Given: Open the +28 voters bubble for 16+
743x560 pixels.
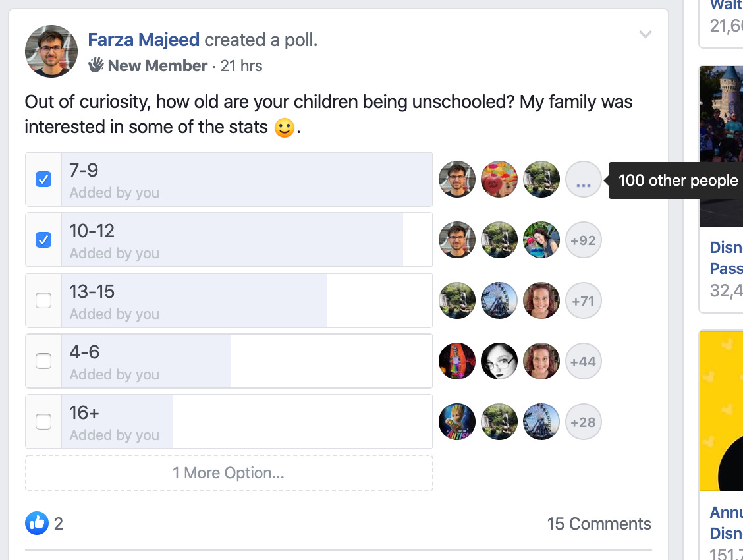Looking at the screenshot, I should click(x=584, y=422).
